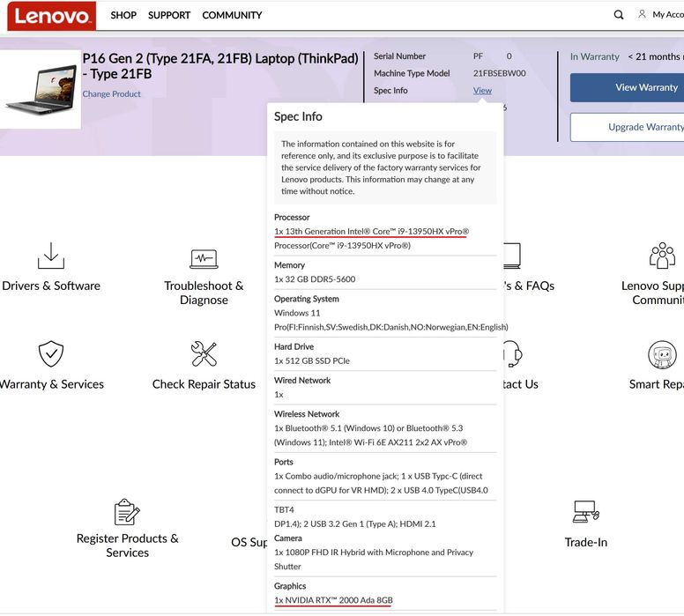Click the HDMI 2.1 ports line

pos(354,524)
